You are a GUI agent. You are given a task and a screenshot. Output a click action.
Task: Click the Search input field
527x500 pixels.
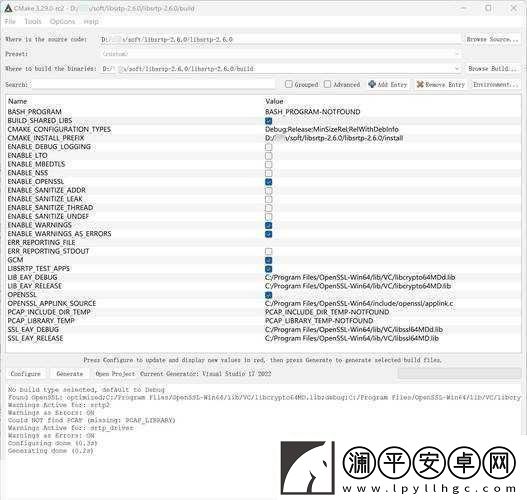pos(153,84)
